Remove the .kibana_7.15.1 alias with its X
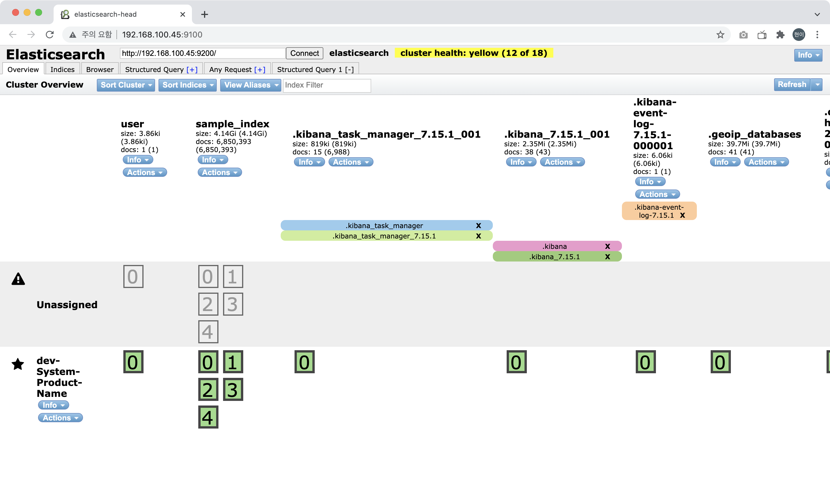830x504 pixels. [x=607, y=257]
